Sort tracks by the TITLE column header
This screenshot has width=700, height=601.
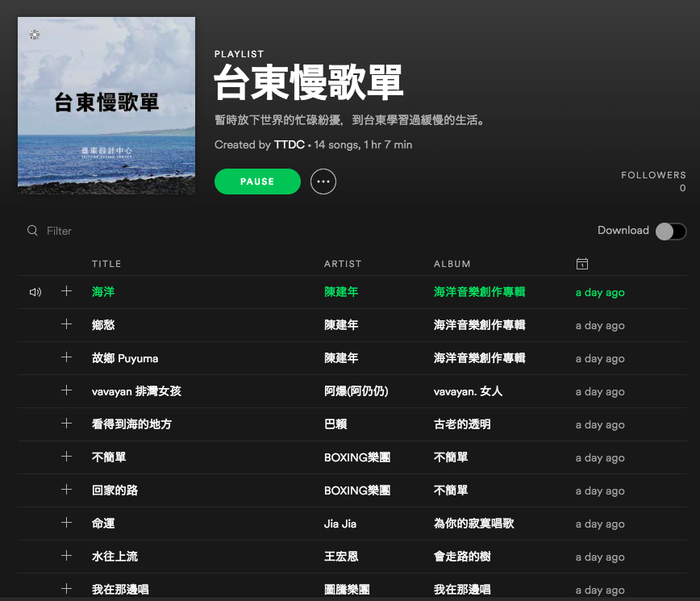[106, 264]
